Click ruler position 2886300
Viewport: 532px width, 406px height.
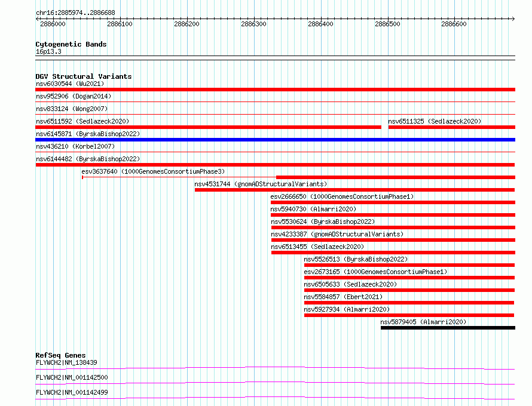[x=253, y=24]
